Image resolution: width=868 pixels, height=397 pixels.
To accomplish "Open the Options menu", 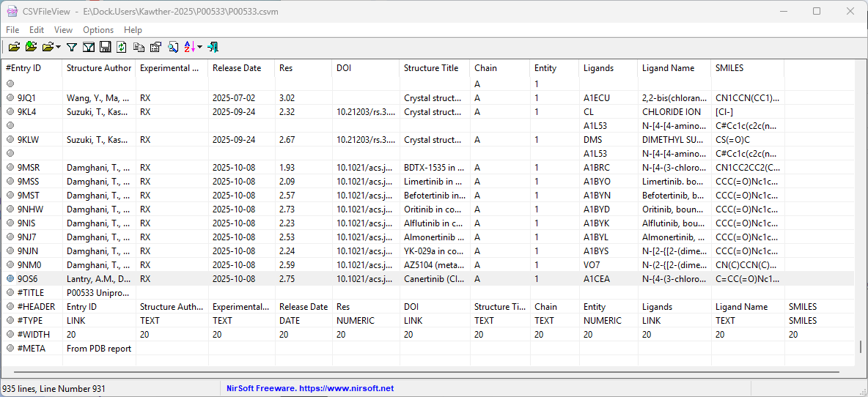I will coord(98,30).
